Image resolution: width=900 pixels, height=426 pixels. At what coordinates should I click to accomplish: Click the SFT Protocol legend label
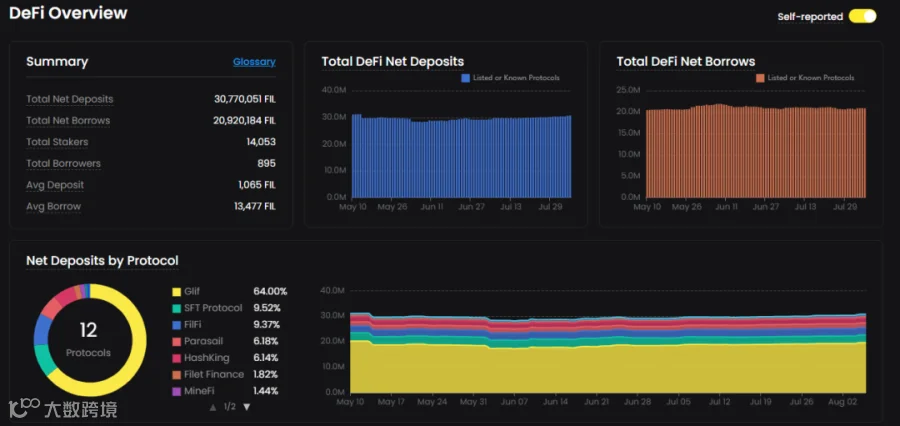(213, 308)
